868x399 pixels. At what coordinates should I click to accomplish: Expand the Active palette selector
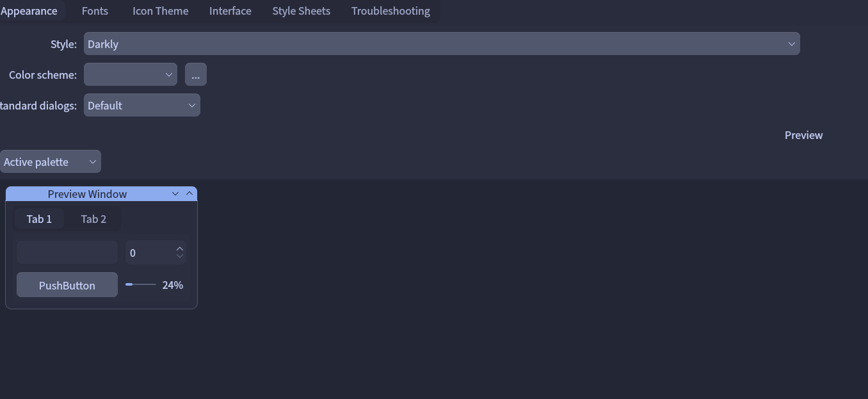(x=50, y=162)
